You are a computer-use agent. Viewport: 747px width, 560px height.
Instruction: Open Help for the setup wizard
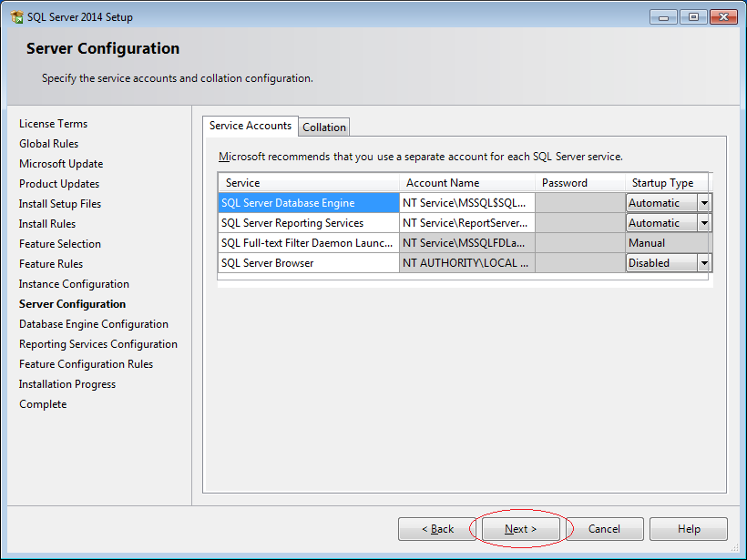689,529
